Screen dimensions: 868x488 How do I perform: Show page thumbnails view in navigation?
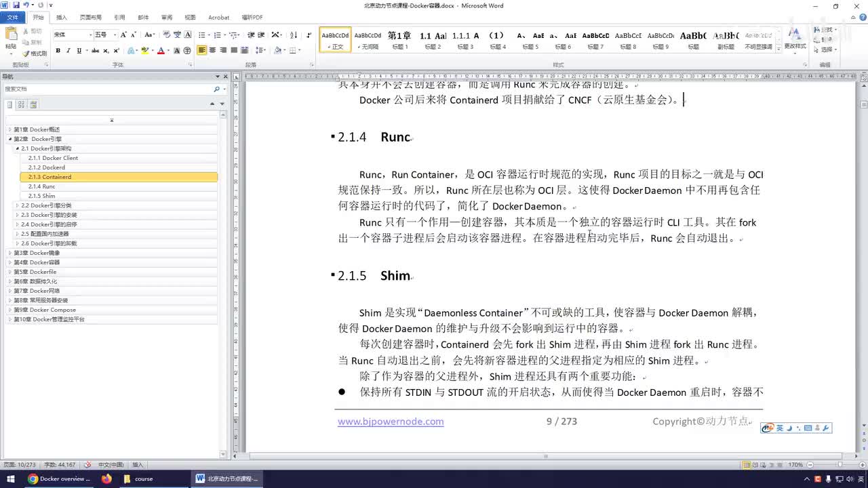(x=21, y=104)
